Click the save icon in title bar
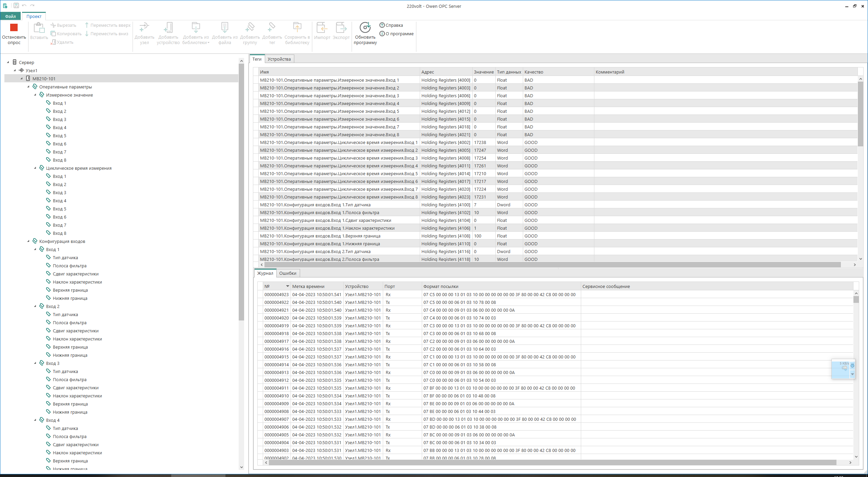 pyautogui.click(x=16, y=5)
